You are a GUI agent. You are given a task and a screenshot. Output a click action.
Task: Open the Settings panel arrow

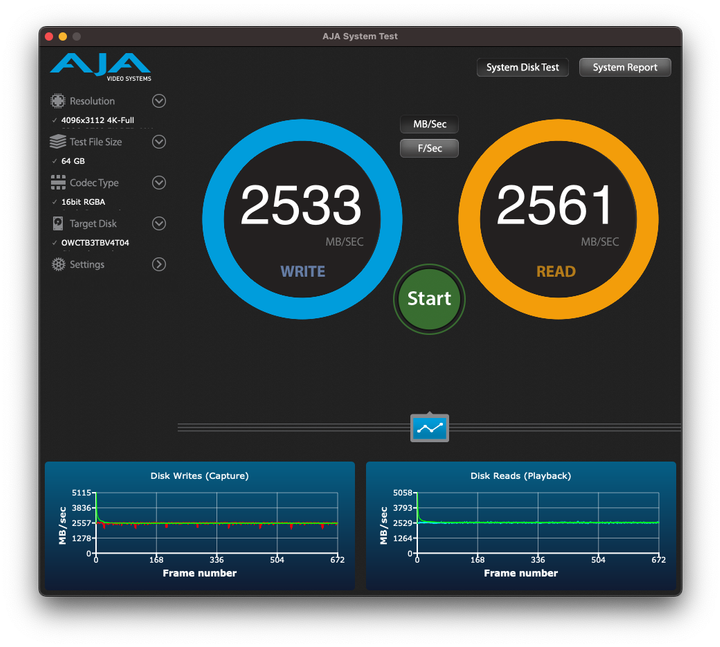(158, 265)
